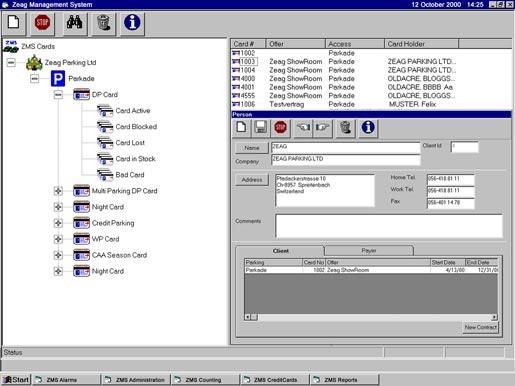515x386 pixels.
Task: Click the New document icon in main toolbar
Action: click(14, 23)
